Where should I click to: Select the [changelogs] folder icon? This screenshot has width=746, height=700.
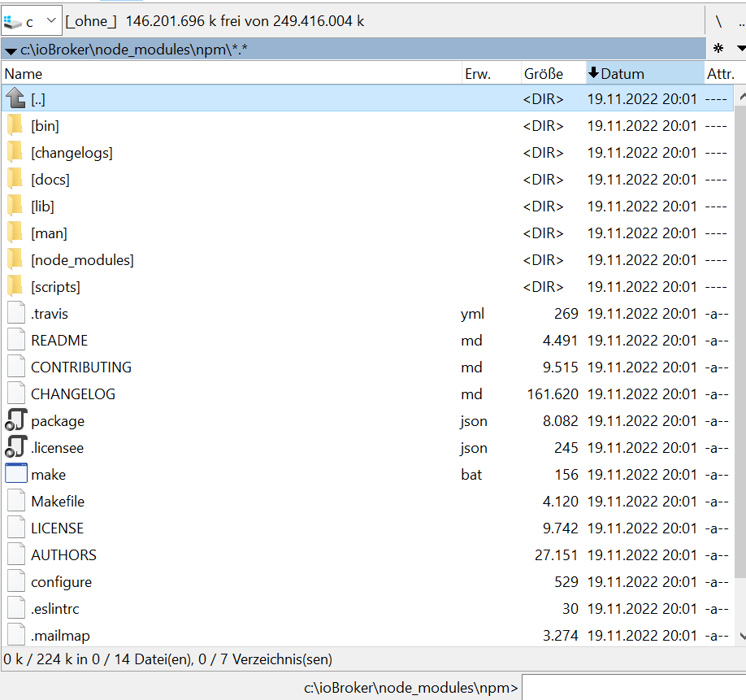(15, 152)
